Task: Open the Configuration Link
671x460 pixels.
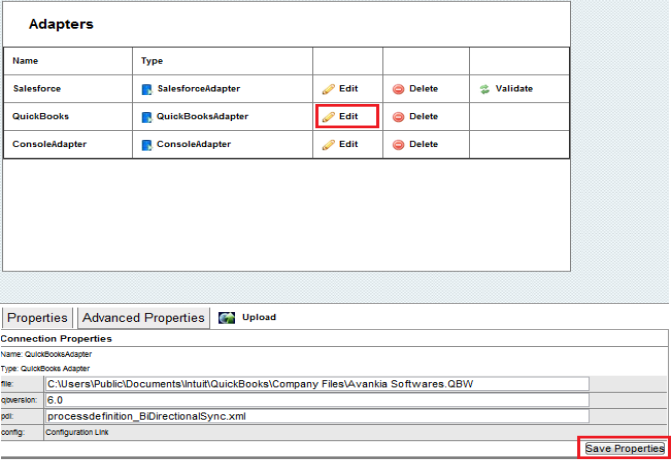Action: (77, 432)
